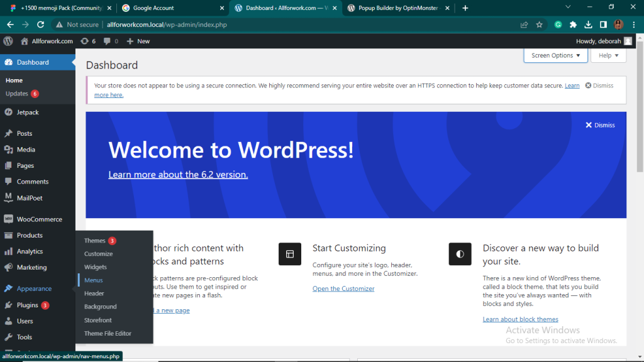Open the Chrome profile avatar
This screenshot has width=644, height=362.
[x=619, y=25]
